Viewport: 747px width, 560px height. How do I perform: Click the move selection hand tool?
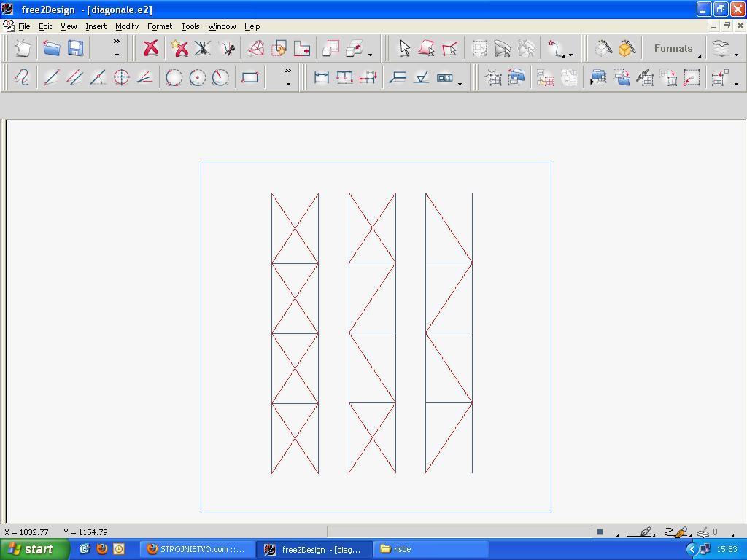click(279, 48)
